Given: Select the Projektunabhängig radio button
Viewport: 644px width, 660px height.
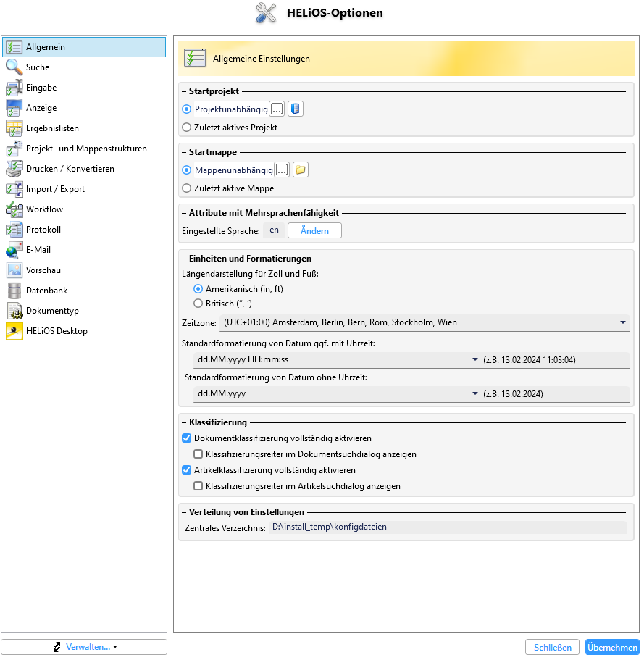Looking at the screenshot, I should 186,109.
